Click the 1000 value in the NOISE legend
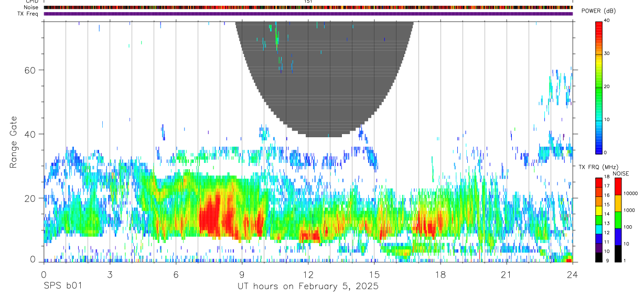The height and width of the screenshot is (297, 644). pyautogui.click(x=629, y=210)
